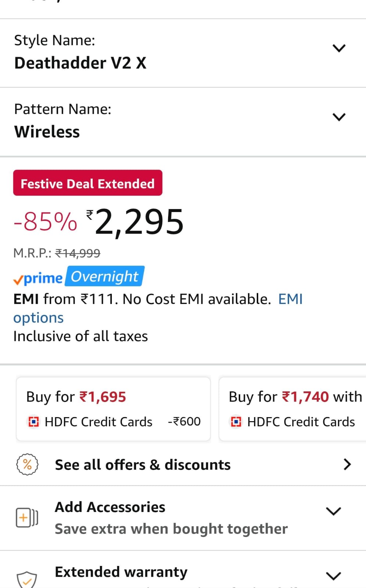This screenshot has width=366, height=588.
Task: Open See all offers & discounts
Action: point(143,465)
